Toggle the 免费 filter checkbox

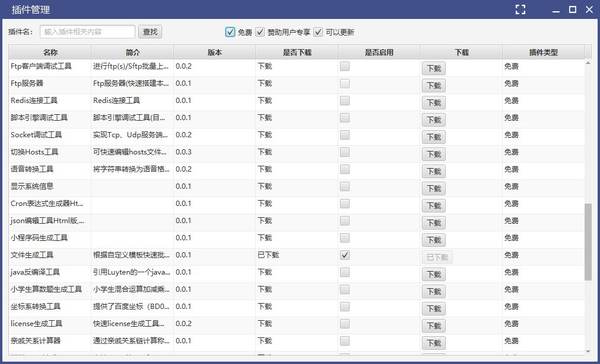[230, 32]
